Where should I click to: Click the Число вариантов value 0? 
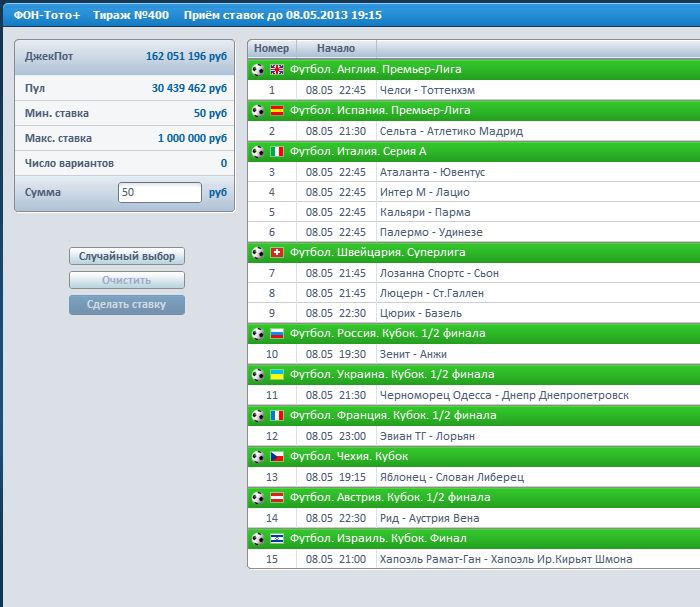click(224, 163)
